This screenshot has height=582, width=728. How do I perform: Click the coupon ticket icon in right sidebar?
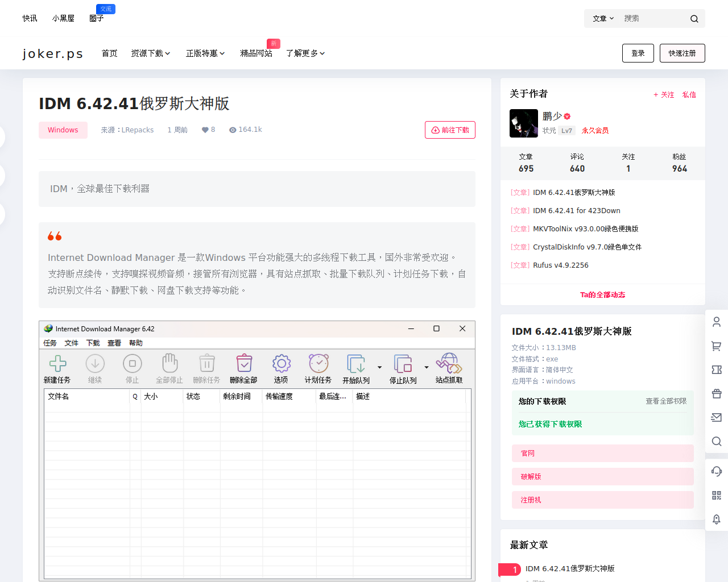point(717,369)
